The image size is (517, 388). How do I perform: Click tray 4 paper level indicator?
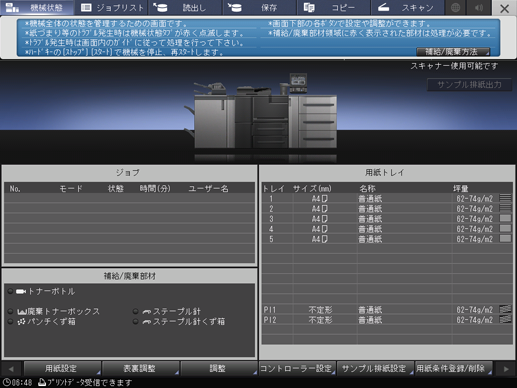(505, 228)
